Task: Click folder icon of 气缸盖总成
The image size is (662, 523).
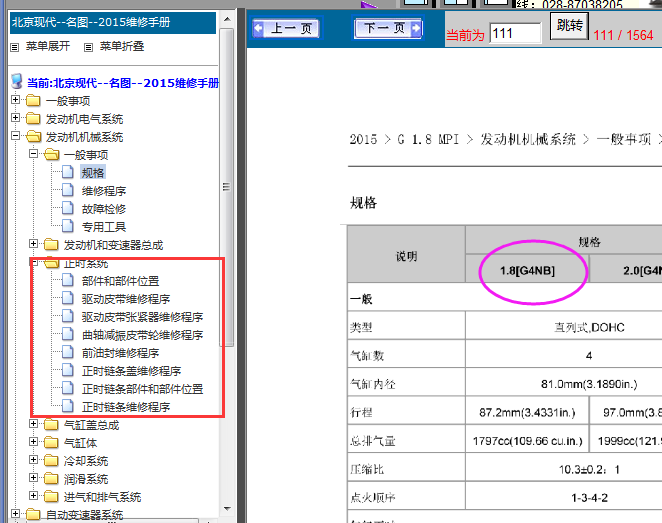Action: [51, 425]
